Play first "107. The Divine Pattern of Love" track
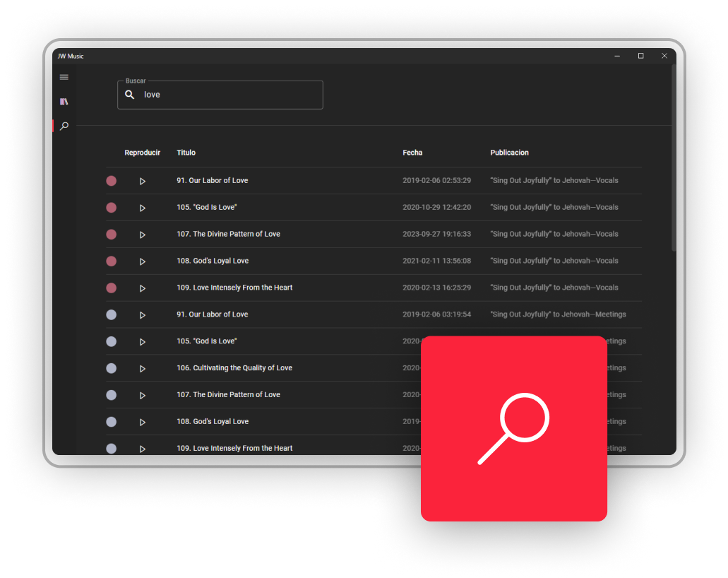This screenshot has width=728, height=578. click(x=142, y=235)
